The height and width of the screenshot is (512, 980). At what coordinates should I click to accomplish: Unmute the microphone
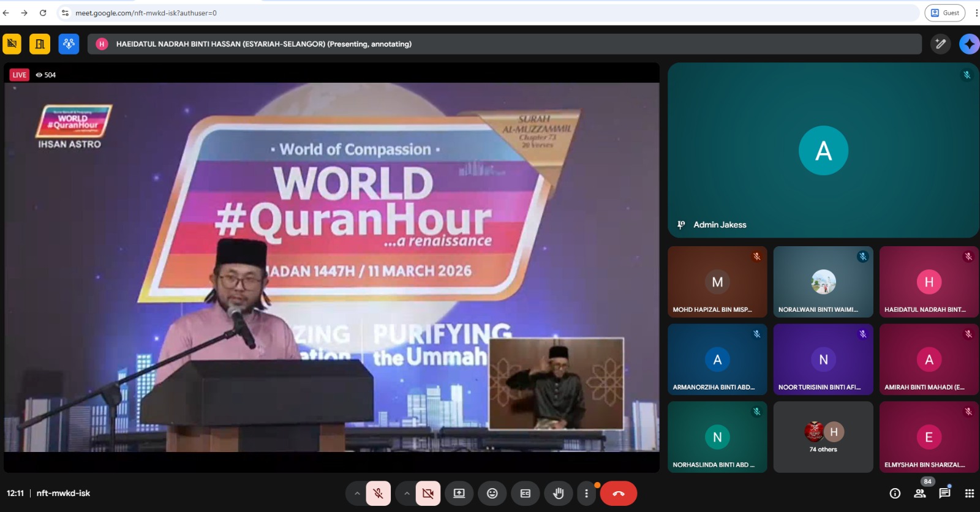pos(379,494)
